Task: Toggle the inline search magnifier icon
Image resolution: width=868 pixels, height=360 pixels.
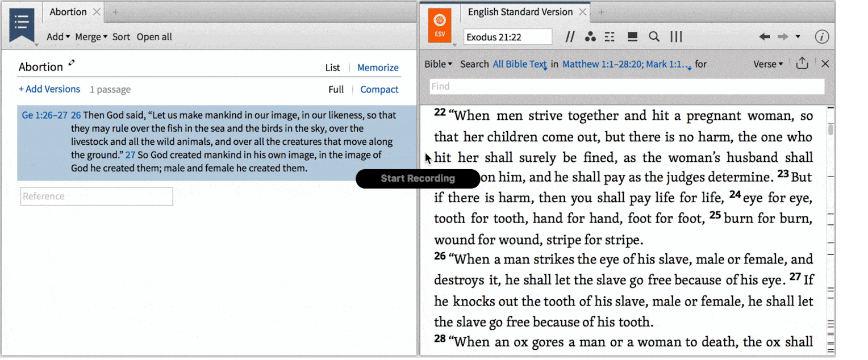Action: tap(654, 37)
